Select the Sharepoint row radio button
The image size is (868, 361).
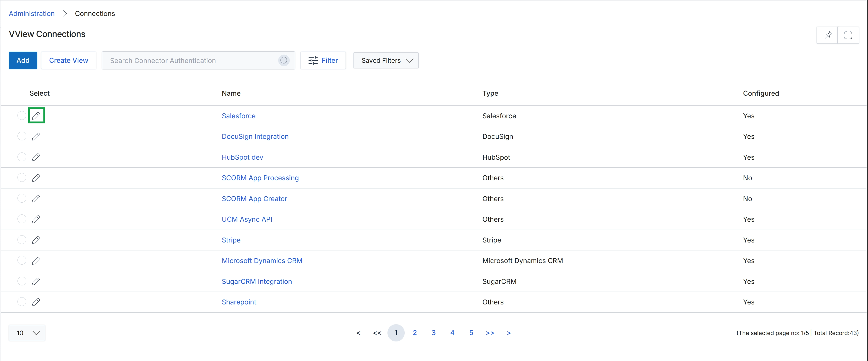click(22, 302)
